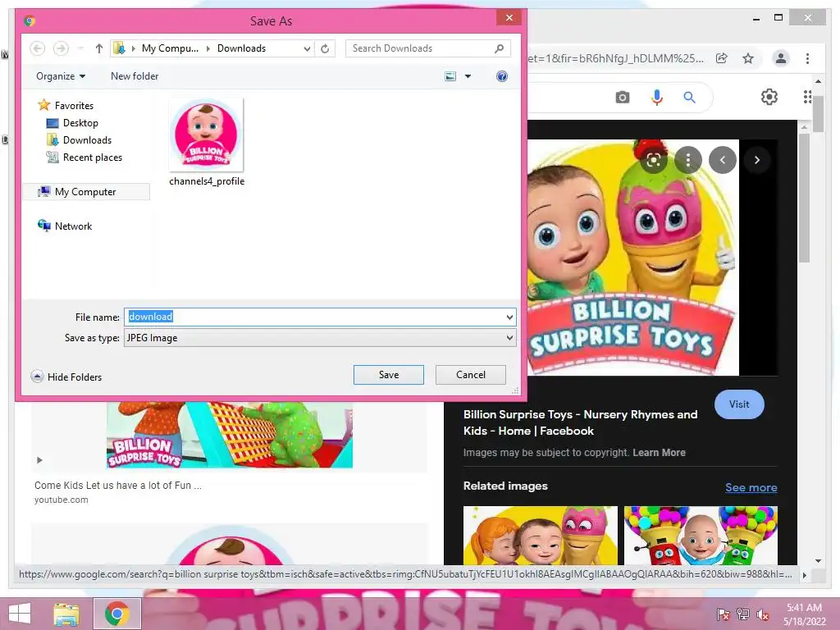Select My Computer in navigation pane
The height and width of the screenshot is (630, 840).
(85, 192)
